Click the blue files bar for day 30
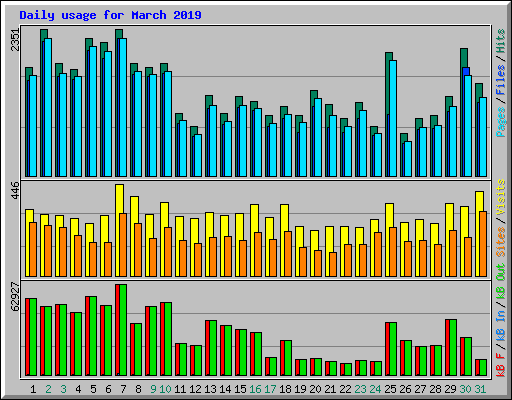This screenshot has height=400, width=512. pyautogui.click(x=466, y=71)
